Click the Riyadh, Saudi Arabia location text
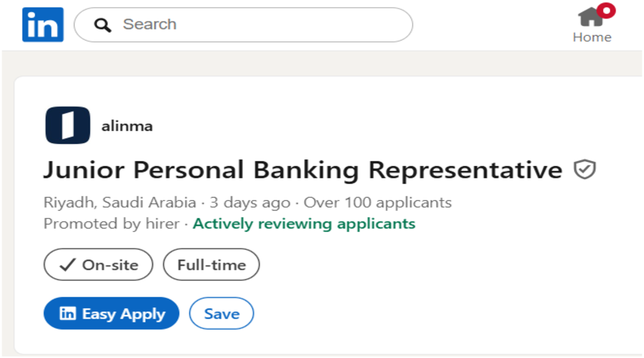This screenshot has height=358, width=644. click(120, 202)
